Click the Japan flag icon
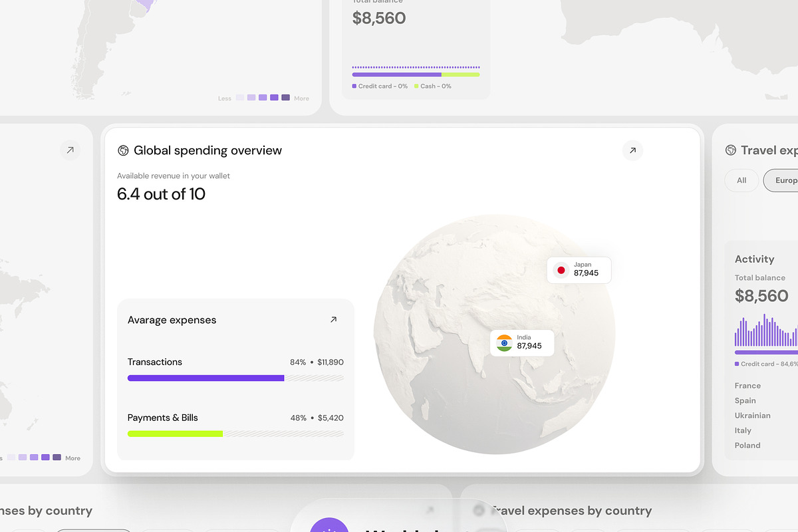The image size is (798, 532). click(561, 270)
